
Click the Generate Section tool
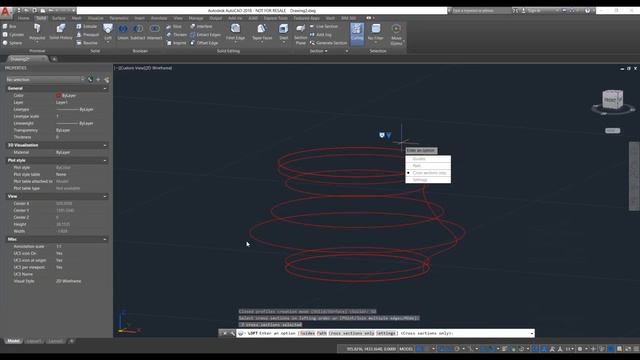pos(329,43)
